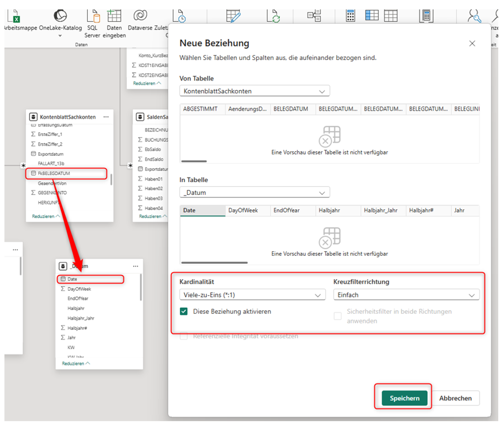Open options menu of KontenblattSachkonten table
Viewport: 504px width, 424px height.
tap(106, 117)
